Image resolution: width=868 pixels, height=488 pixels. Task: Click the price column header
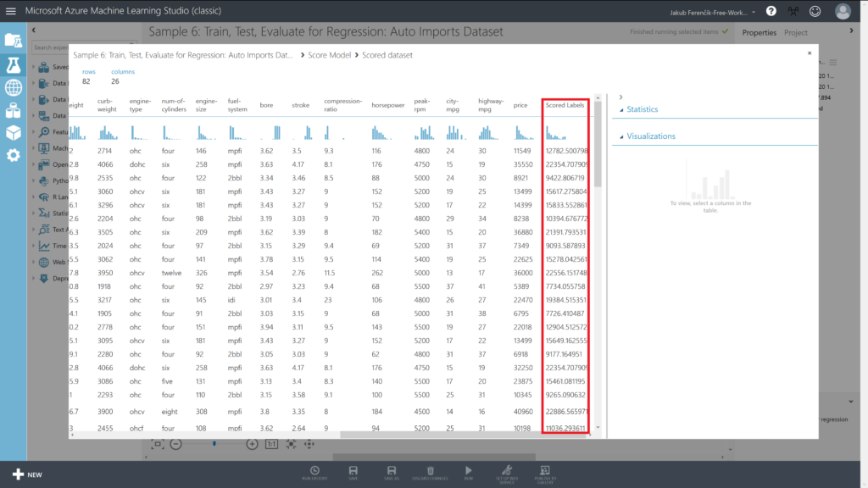[520, 105]
